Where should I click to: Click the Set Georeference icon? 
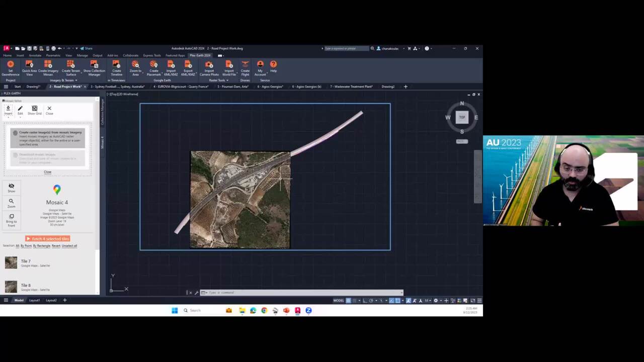pos(11,64)
